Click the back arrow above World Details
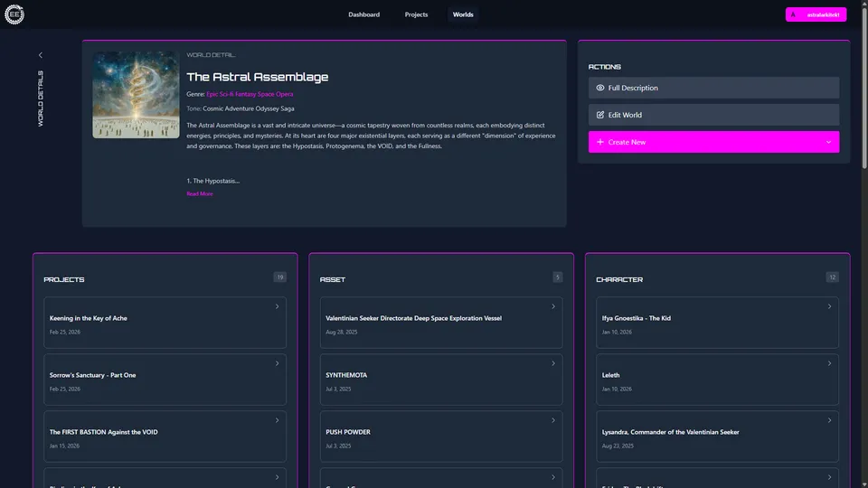The image size is (868, 488). [x=41, y=56]
